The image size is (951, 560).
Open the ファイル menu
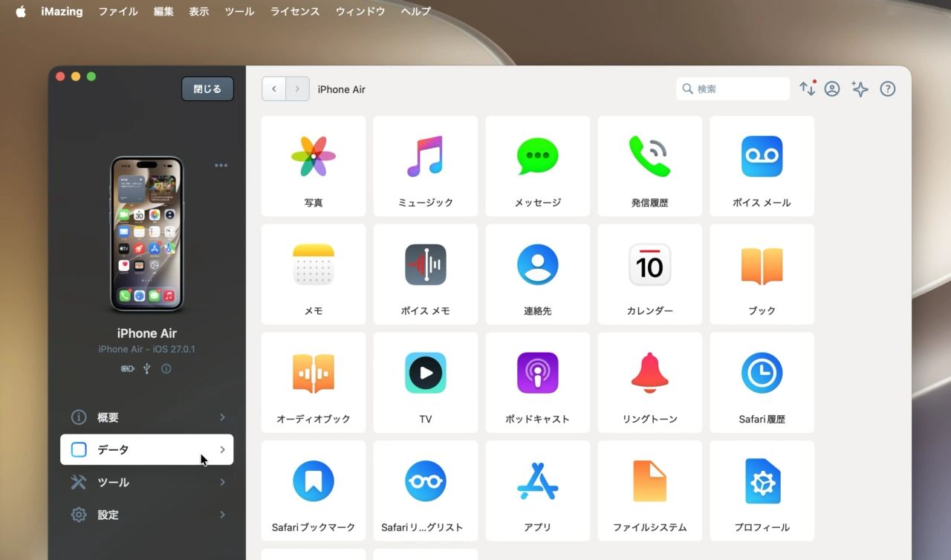[118, 11]
